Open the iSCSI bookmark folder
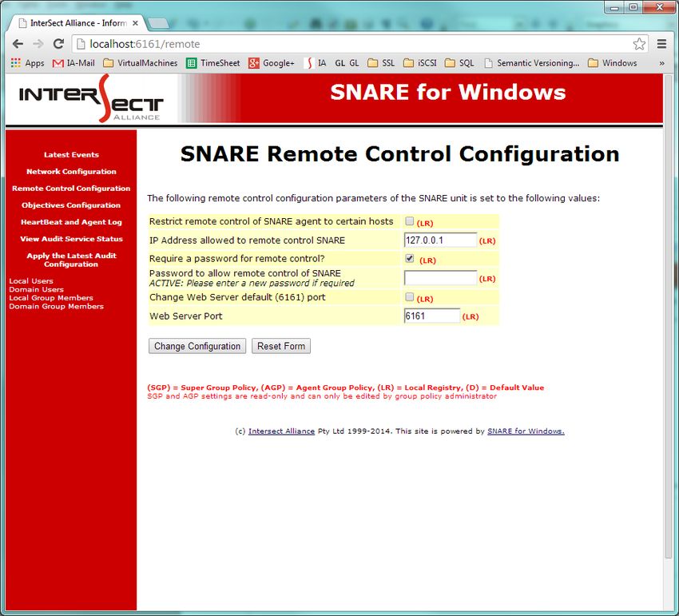The height and width of the screenshot is (616, 679). pyautogui.click(x=419, y=63)
